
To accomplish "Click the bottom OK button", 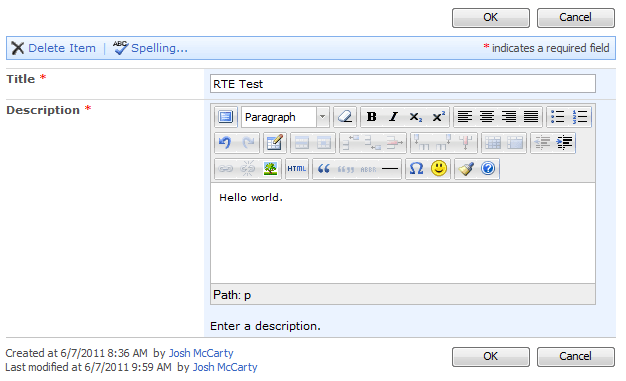I will click(491, 356).
